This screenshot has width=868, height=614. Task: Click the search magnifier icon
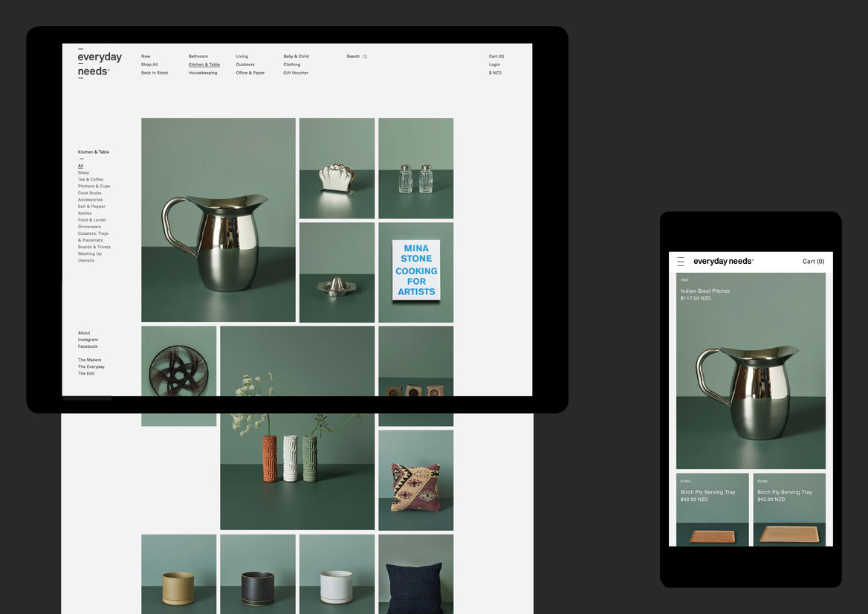point(365,56)
